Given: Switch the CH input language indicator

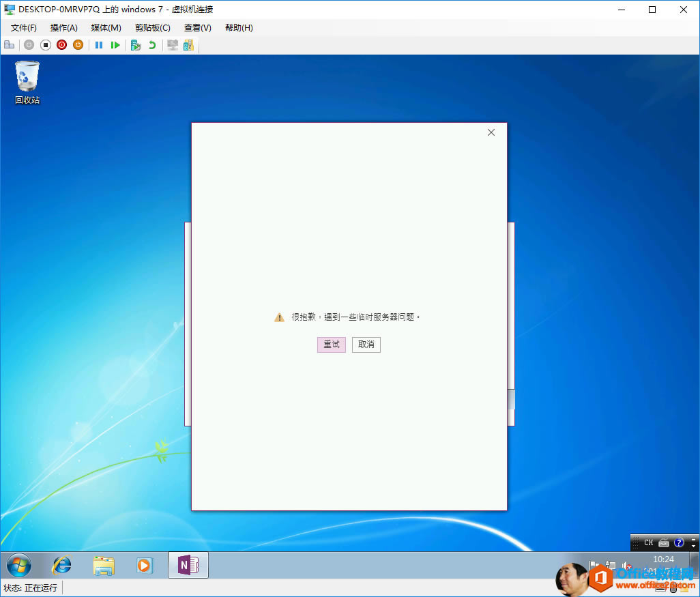Looking at the screenshot, I should pyautogui.click(x=649, y=543).
